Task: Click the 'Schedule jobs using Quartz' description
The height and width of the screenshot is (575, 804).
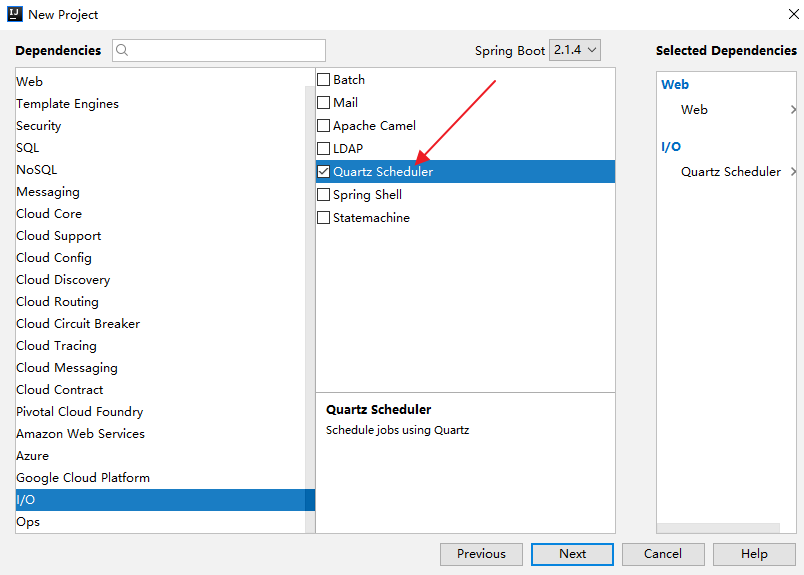Action: click(x=397, y=430)
